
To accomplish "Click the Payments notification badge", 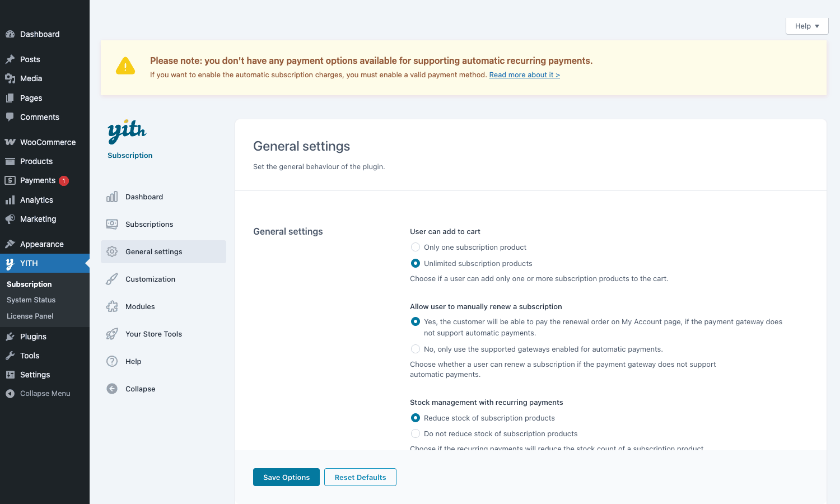I will 64,180.
